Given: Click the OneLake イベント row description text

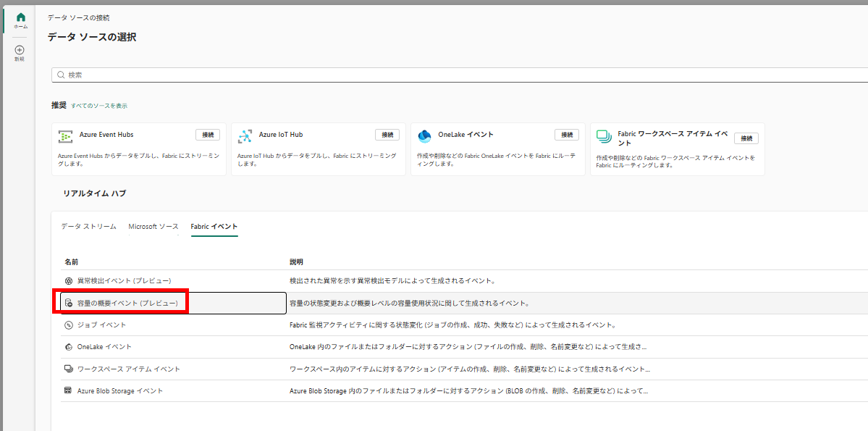Looking at the screenshot, I should [468, 347].
